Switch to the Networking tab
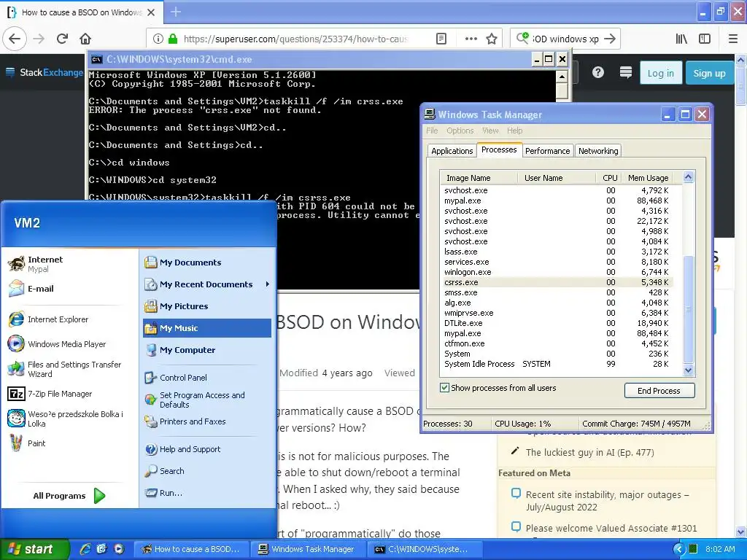The image size is (747, 560). (x=598, y=151)
